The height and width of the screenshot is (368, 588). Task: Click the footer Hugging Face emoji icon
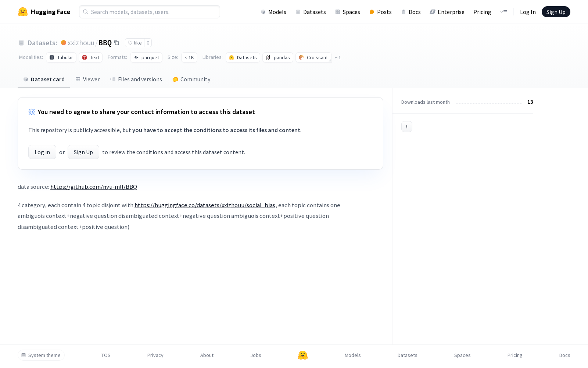click(x=303, y=355)
